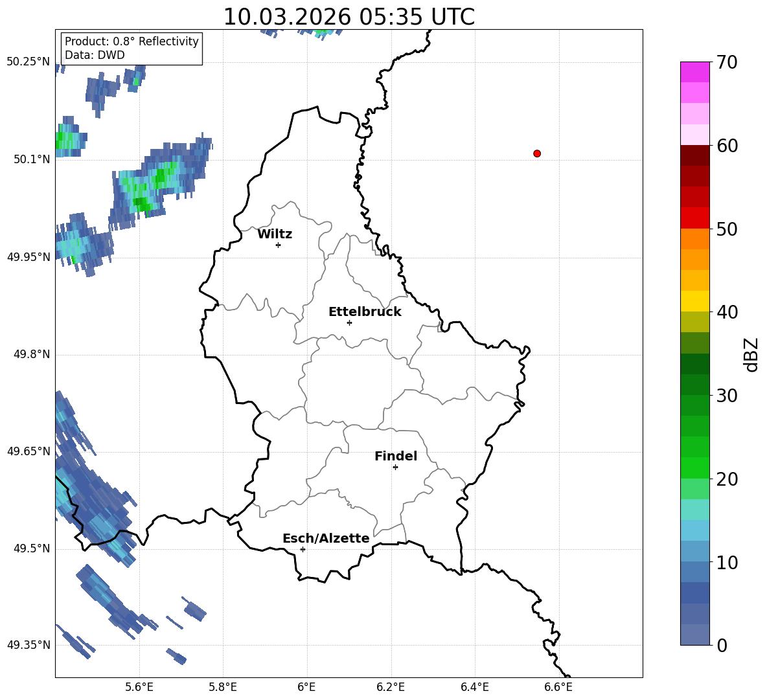Click the 6.2°E longitude label
767x700 pixels.
coord(391,687)
